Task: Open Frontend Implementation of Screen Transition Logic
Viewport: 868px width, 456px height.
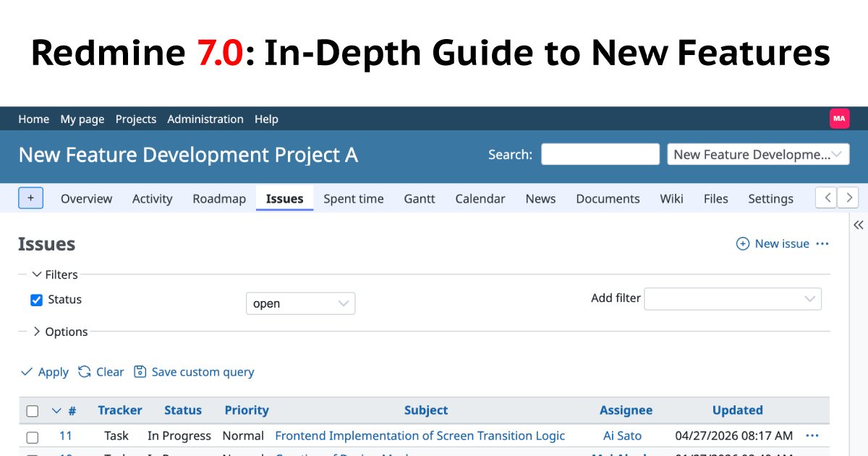Action: point(420,436)
